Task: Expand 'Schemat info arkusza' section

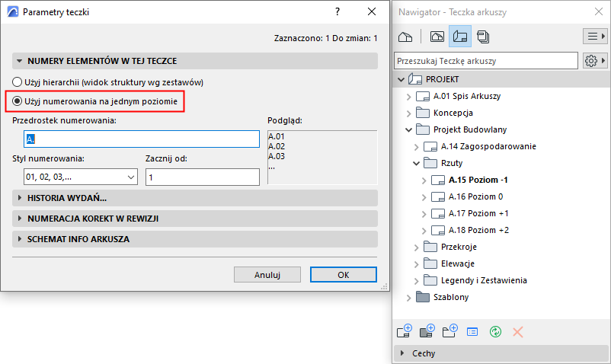Action: pos(19,239)
